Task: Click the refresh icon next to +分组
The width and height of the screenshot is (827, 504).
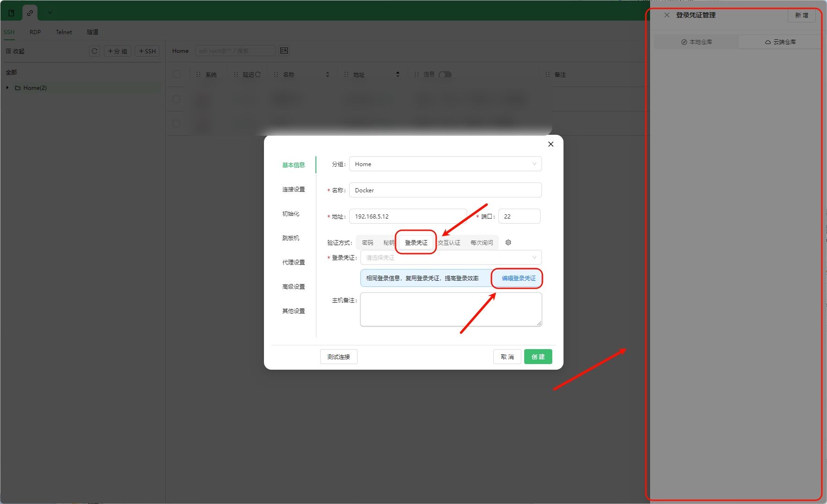Action: pos(95,51)
